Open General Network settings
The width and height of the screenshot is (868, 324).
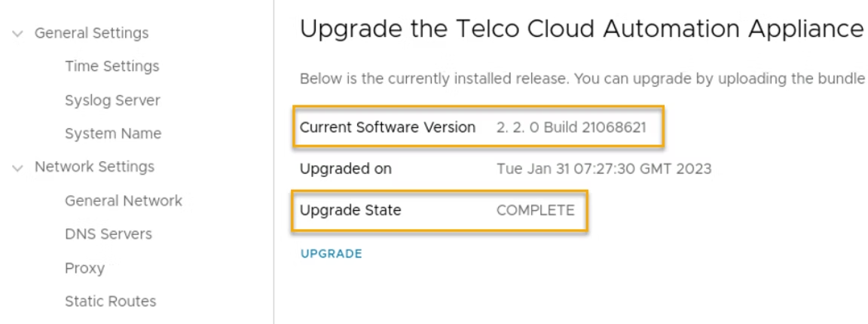click(124, 200)
